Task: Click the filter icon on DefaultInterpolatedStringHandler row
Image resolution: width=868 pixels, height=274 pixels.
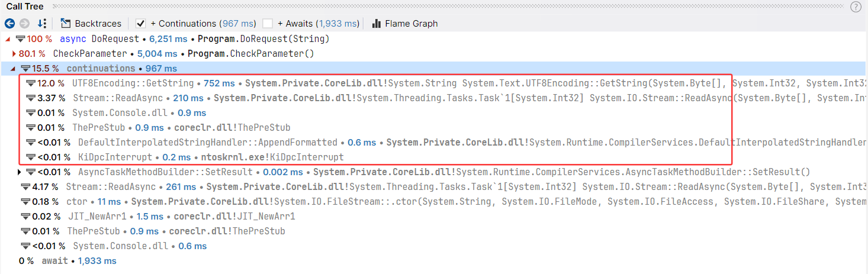Action: coord(31,143)
